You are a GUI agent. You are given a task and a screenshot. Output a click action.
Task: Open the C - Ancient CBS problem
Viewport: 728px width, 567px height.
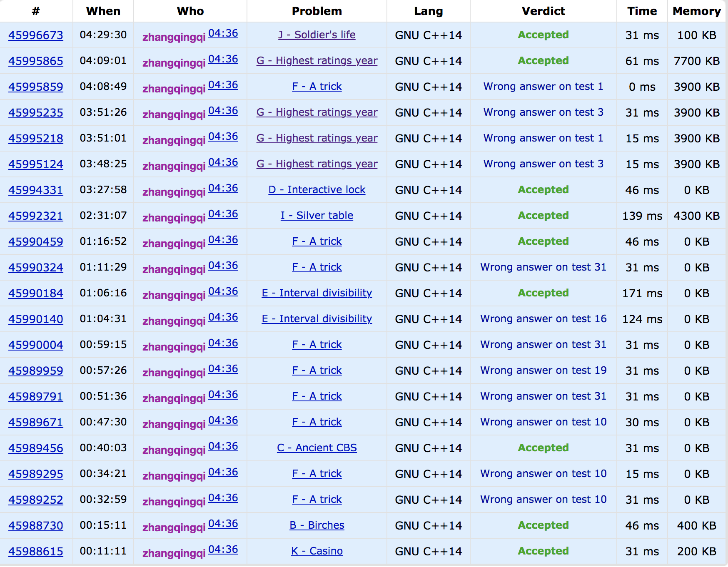pyautogui.click(x=317, y=448)
